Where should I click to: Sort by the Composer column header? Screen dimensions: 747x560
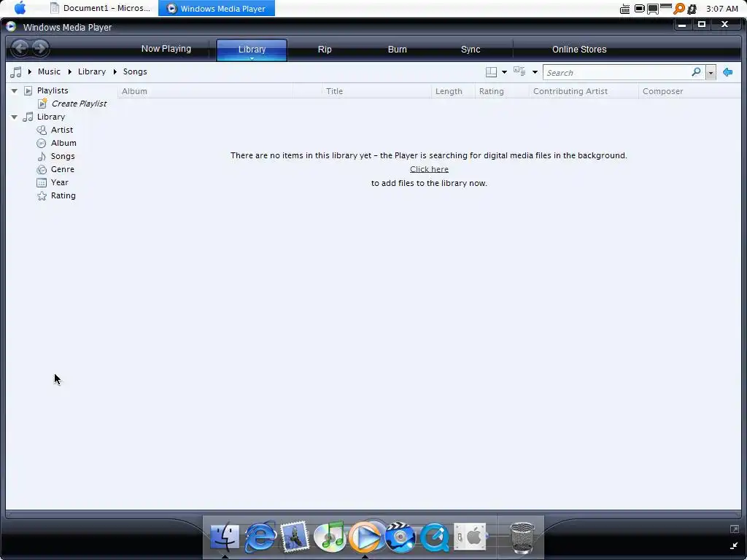pos(690,91)
